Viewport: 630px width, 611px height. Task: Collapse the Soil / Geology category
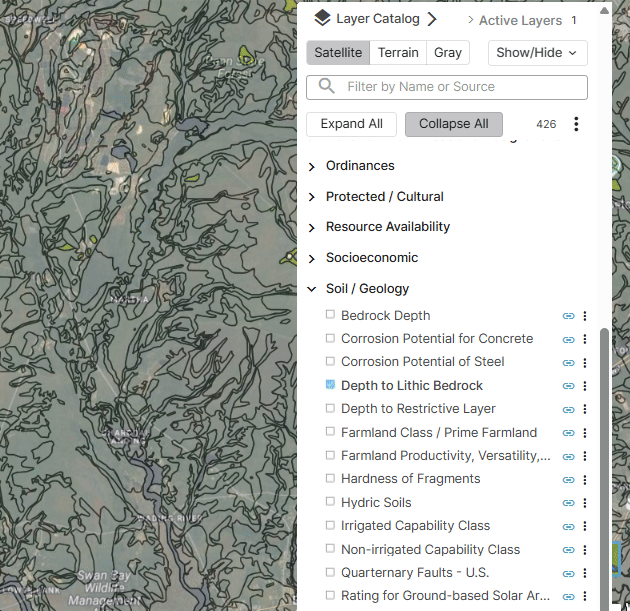(311, 289)
